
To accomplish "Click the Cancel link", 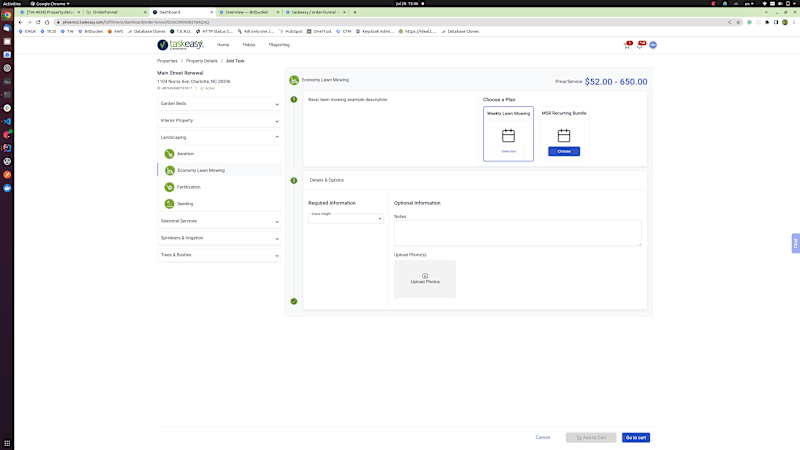I will coord(542,437).
